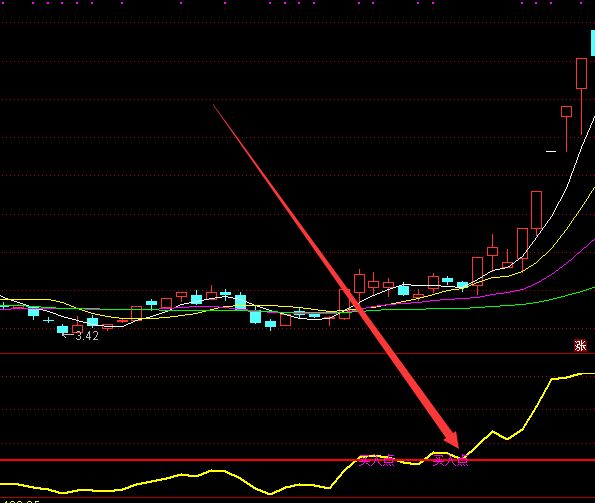
Task: Select the leftmost cyan candlestick
Action: tap(33, 312)
